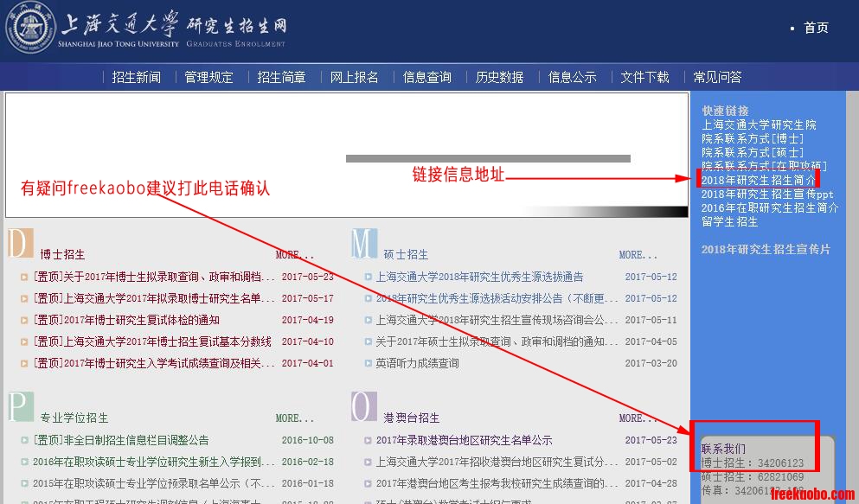The height and width of the screenshot is (504, 859).
Task: Click the D icon for 博士招生
Action: (x=20, y=243)
